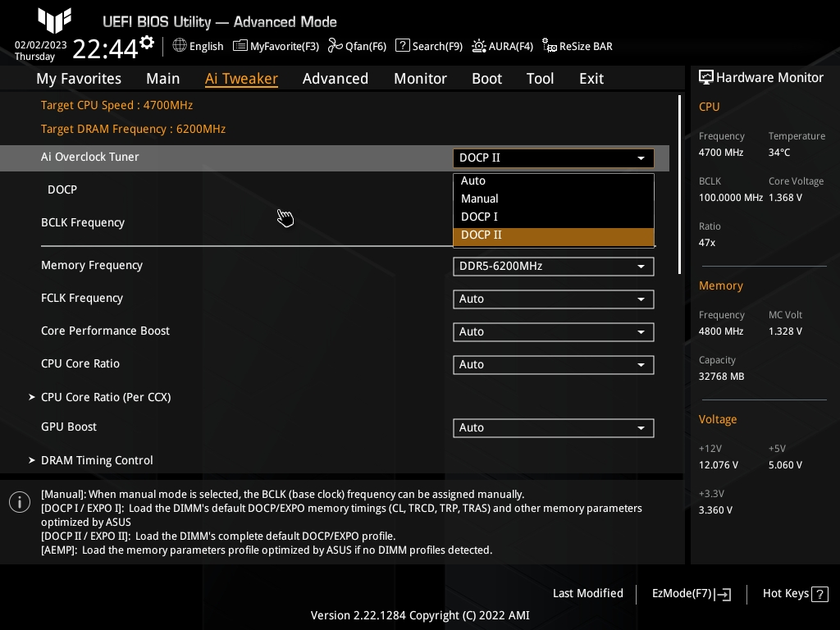This screenshot has width=840, height=630.
Task: Click the vertical scrollbar of settings list
Action: pyautogui.click(x=679, y=185)
